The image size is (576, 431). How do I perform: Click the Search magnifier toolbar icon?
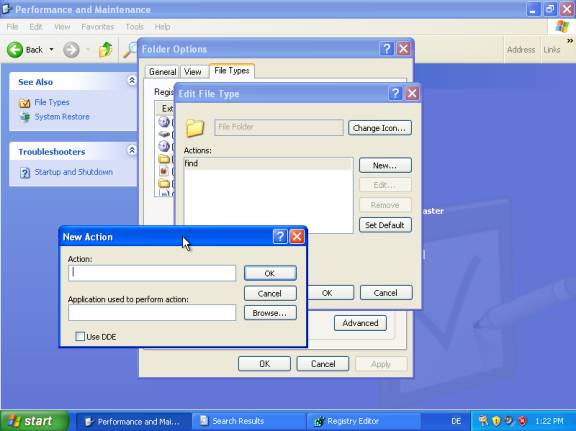pos(130,50)
